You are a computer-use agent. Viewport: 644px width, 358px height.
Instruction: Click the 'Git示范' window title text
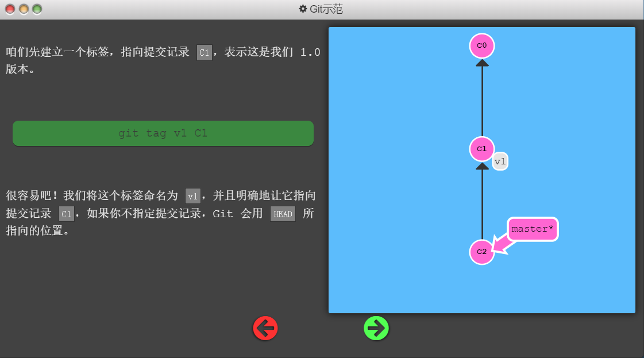[327, 9]
